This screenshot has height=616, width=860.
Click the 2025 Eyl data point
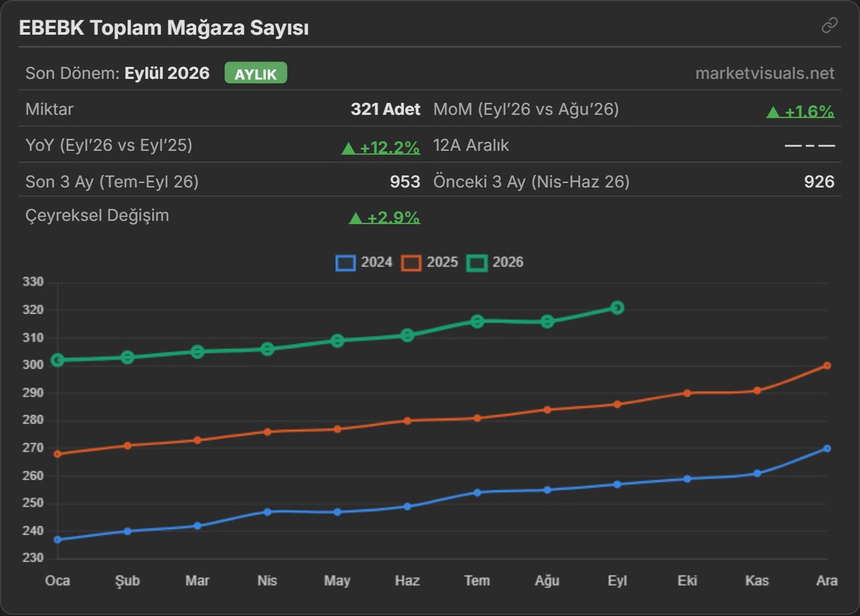617,405
